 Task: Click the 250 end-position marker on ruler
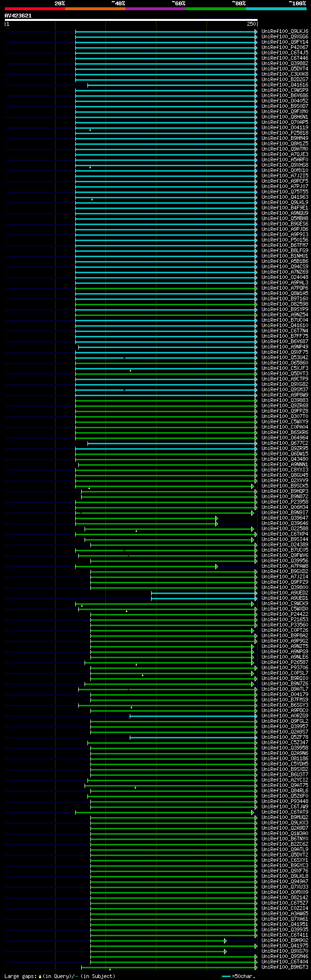pyautogui.click(x=251, y=24)
